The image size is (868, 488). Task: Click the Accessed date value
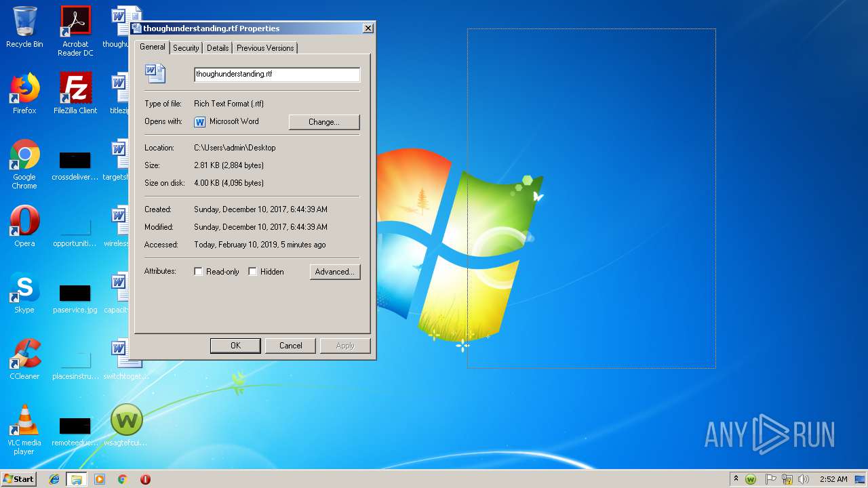point(260,245)
